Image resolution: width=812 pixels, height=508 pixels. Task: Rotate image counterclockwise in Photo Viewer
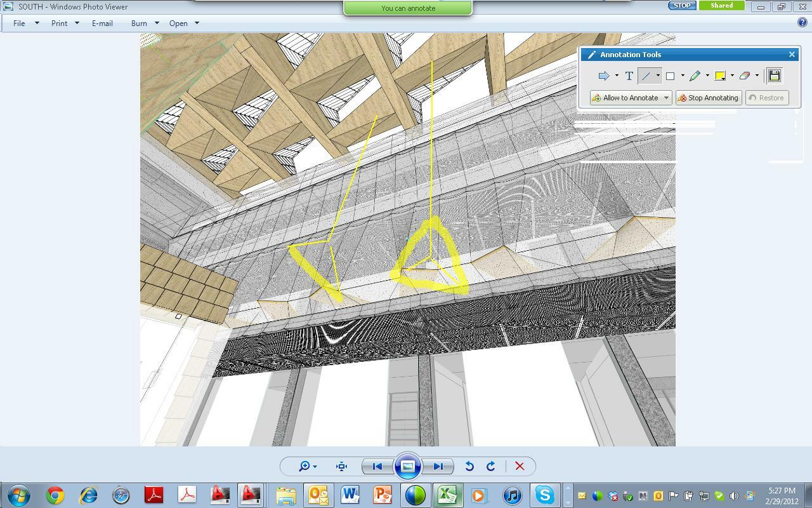(x=469, y=466)
